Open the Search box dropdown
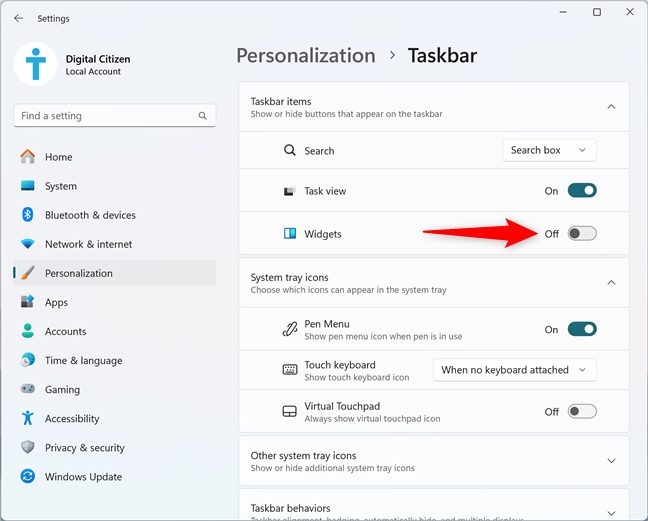Screen dimensions: 648x521 549,150
